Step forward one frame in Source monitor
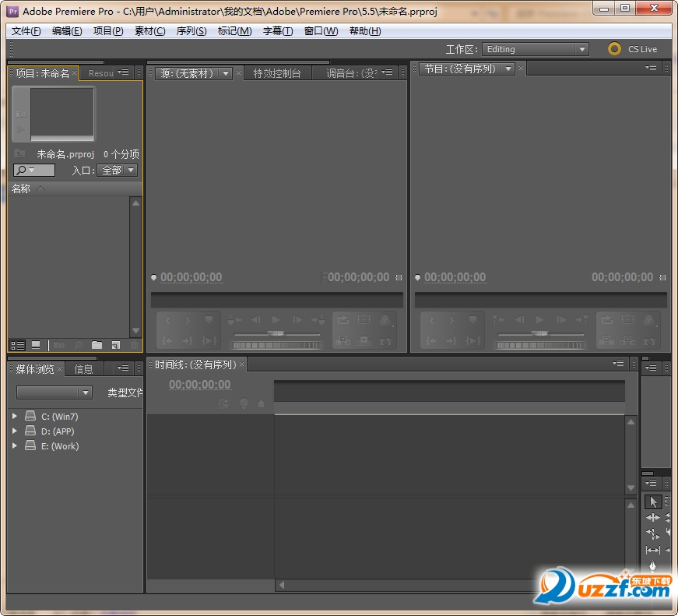Viewport: 678px width, 616px height. (297, 319)
